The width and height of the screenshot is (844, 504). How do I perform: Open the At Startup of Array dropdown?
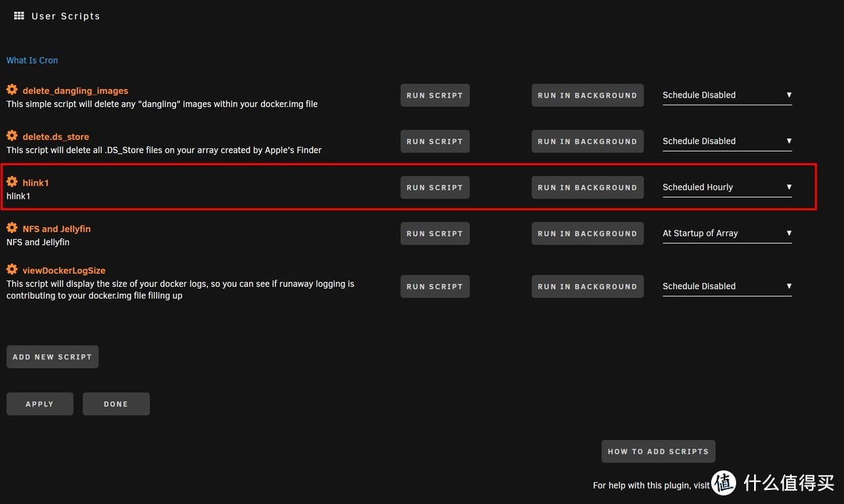[727, 234]
